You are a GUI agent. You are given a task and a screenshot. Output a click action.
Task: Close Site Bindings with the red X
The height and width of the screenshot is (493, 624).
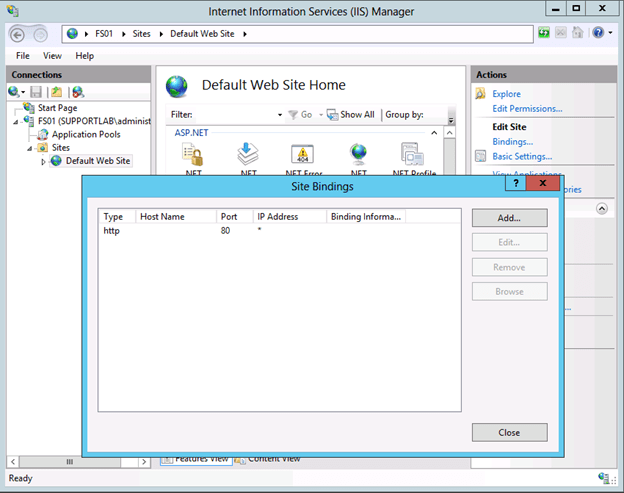click(x=542, y=183)
